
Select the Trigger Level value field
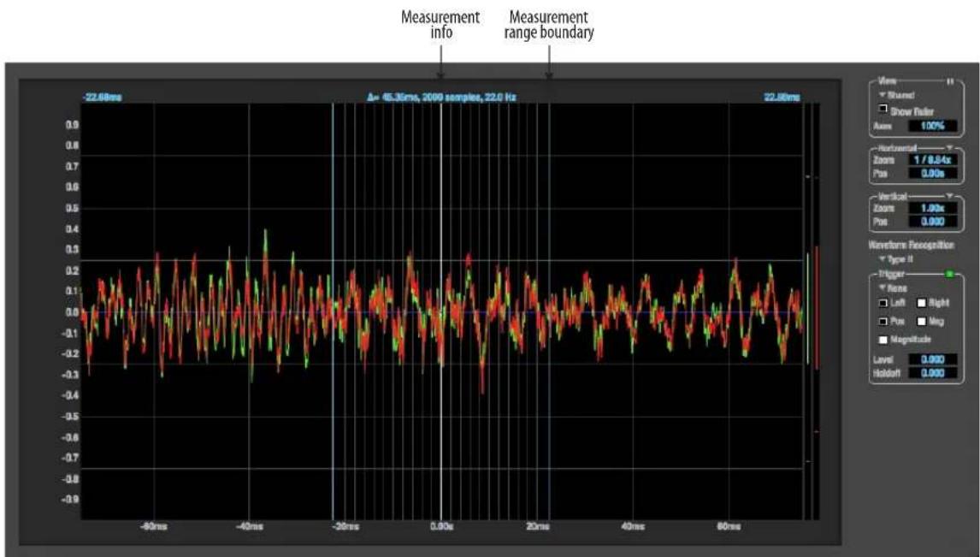(x=932, y=359)
